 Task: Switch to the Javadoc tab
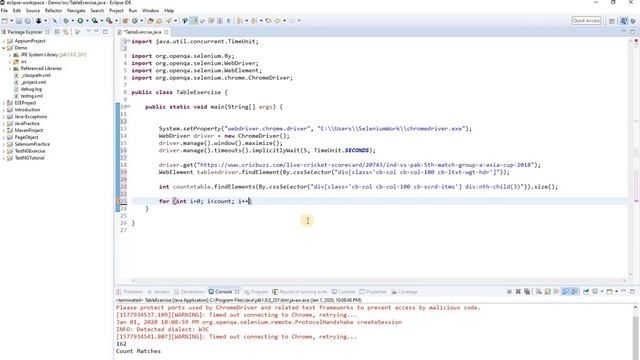pyautogui.click(x=159, y=292)
